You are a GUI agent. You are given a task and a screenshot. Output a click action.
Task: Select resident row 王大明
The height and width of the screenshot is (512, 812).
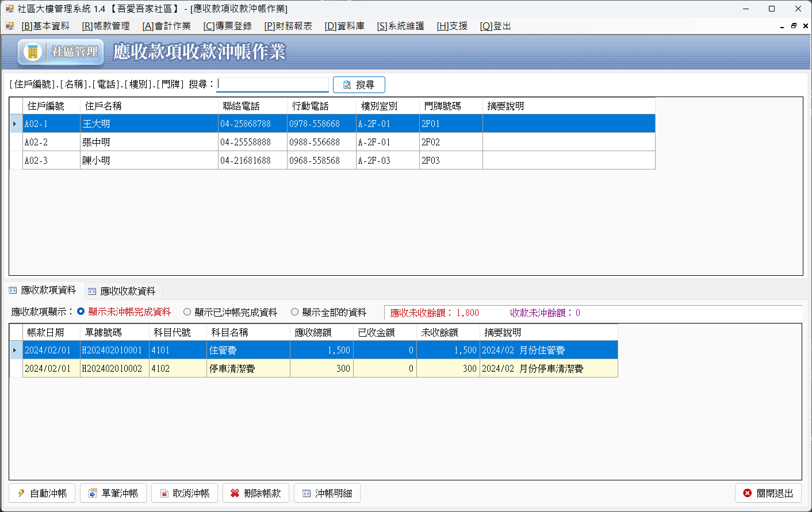[332, 124]
